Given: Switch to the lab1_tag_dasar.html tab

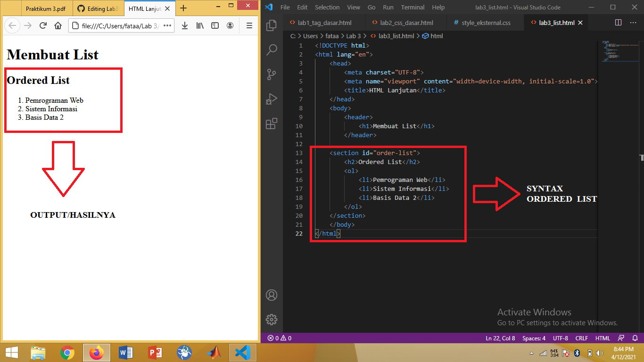Looking at the screenshot, I should tap(324, 23).
